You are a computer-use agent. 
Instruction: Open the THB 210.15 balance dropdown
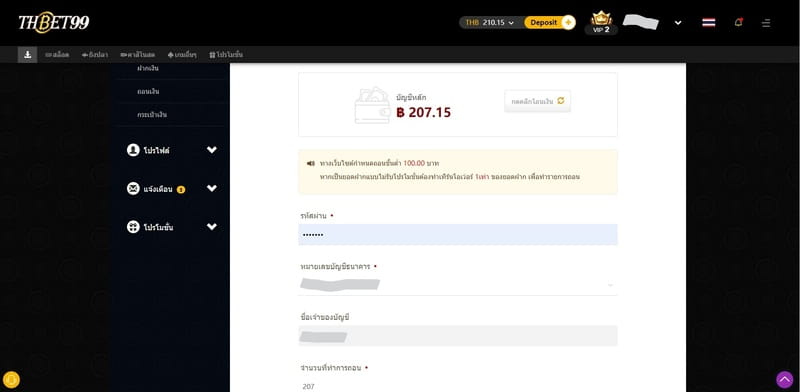click(490, 22)
